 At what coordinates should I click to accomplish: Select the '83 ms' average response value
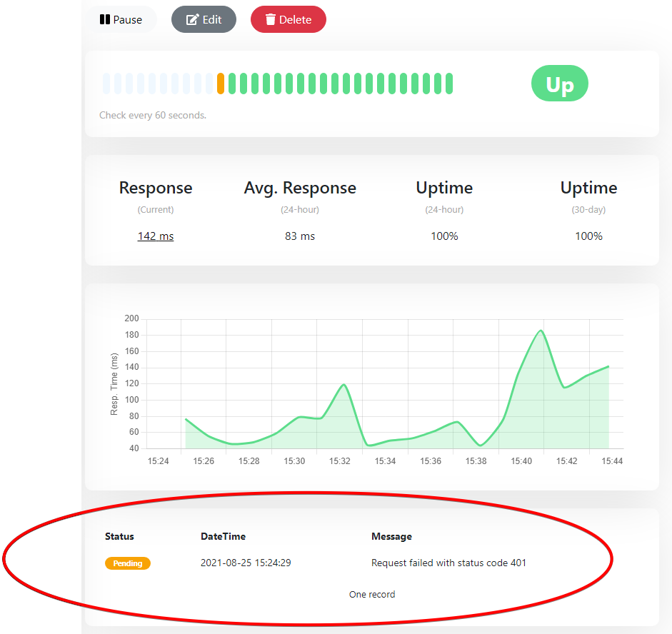pos(300,236)
